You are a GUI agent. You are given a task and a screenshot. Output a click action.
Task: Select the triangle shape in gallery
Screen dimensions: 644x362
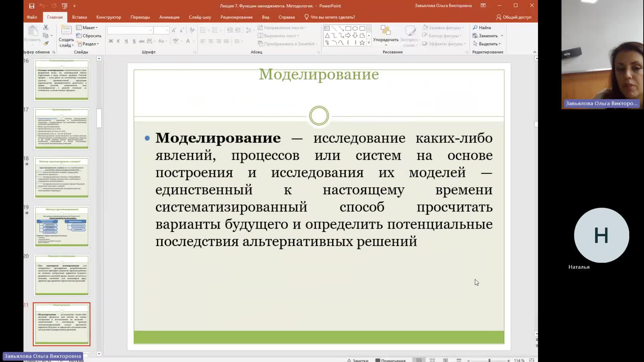(x=327, y=36)
